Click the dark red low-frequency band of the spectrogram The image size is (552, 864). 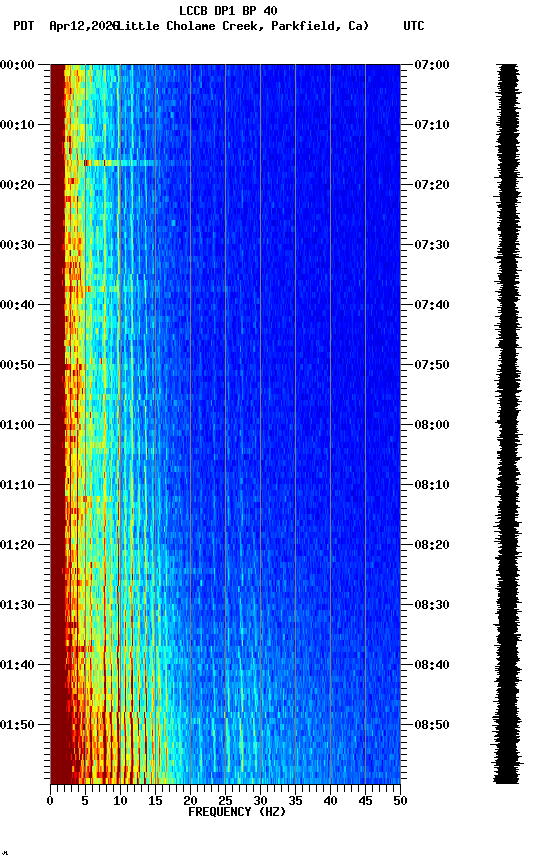pyautogui.click(x=57, y=424)
